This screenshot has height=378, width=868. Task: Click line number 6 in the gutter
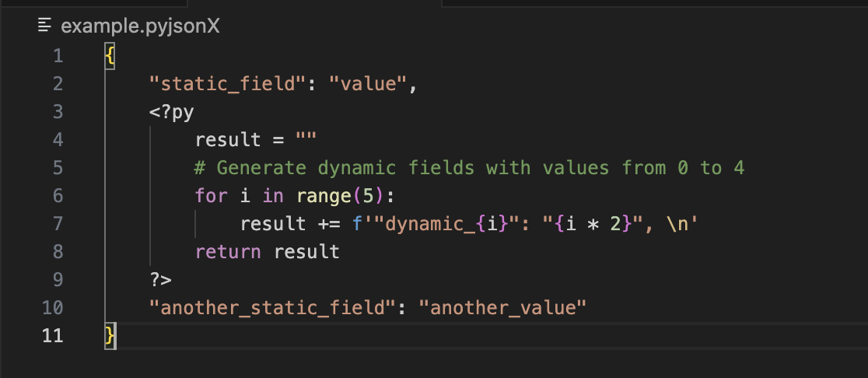(x=57, y=196)
